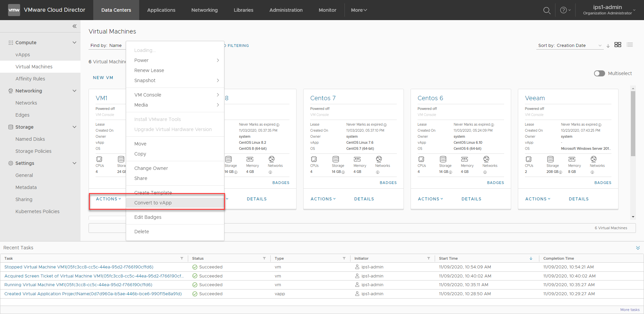Image resolution: width=644 pixels, height=314 pixels.
Task: Open the Veeam VM title link
Action: pos(535,98)
